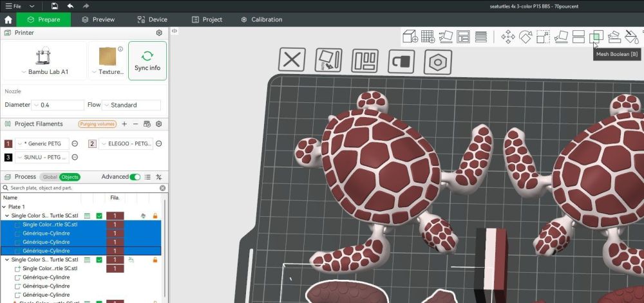Collapse the second Single Color Turtle object

point(7,260)
